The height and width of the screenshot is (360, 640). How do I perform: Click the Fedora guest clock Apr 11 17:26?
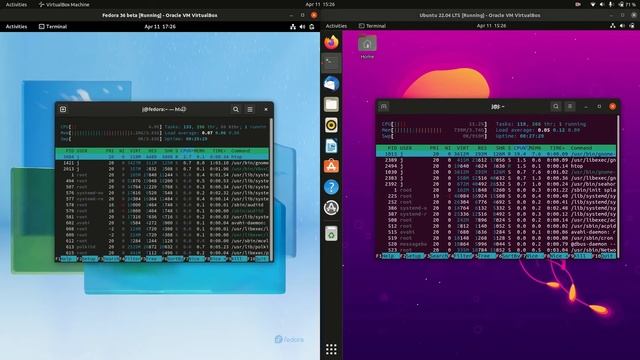click(160, 27)
